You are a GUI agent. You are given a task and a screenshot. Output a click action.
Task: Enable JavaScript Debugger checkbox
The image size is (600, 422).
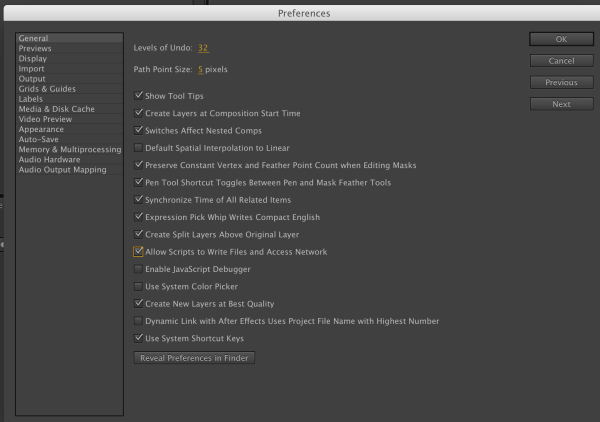point(138,269)
